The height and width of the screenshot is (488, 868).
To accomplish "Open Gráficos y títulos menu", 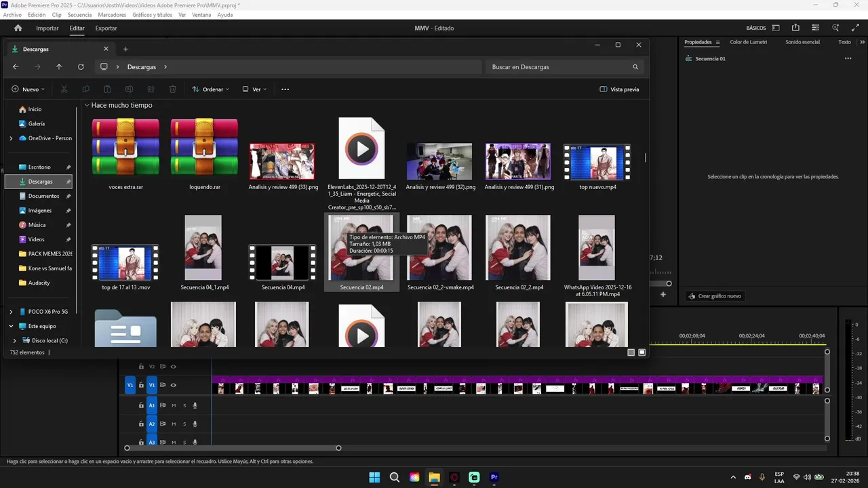I will coord(152,15).
